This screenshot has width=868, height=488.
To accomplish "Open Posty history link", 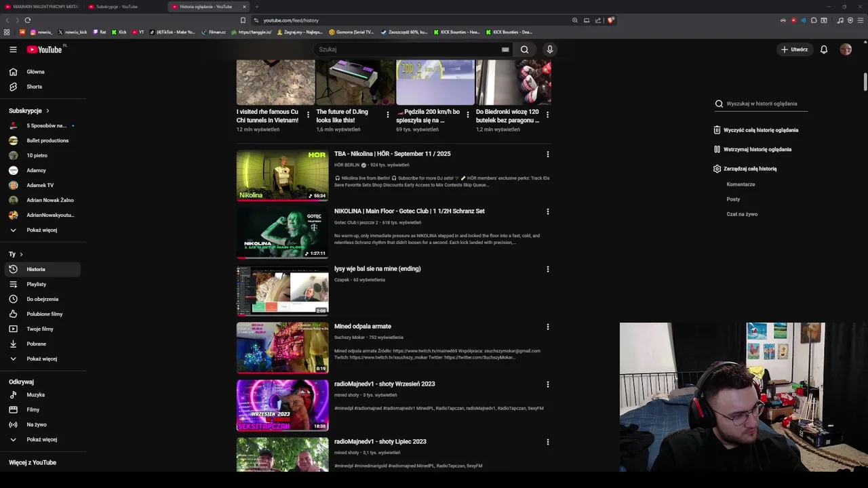I will point(733,199).
